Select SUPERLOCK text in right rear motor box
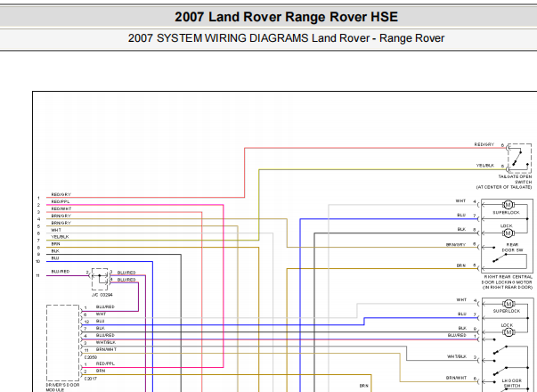Viewport: 537px width, 392px height. (x=506, y=212)
